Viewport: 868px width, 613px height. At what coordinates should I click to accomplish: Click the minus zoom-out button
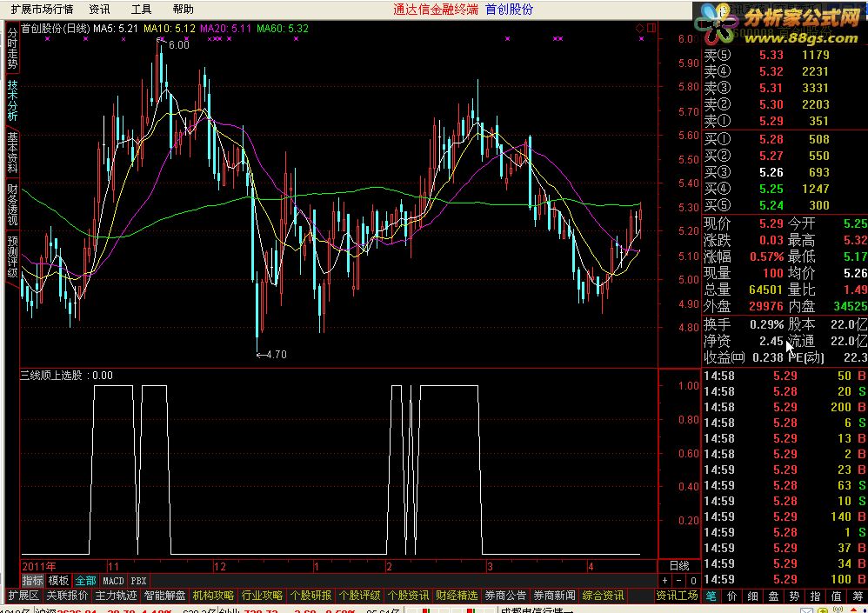pyautogui.click(x=678, y=580)
